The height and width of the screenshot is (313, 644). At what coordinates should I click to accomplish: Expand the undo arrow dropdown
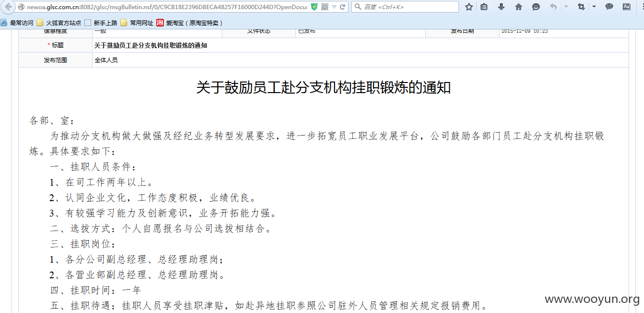pos(566,7)
